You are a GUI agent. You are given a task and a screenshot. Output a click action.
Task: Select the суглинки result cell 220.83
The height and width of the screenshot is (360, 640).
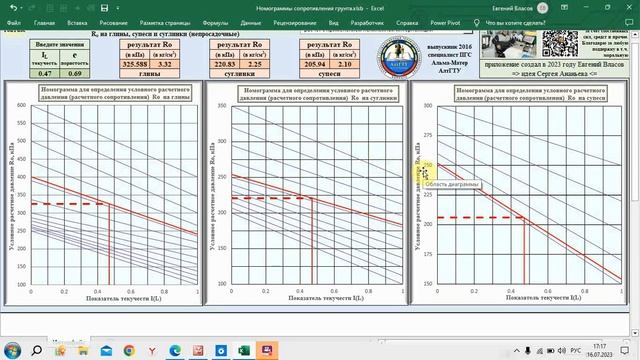(x=224, y=64)
